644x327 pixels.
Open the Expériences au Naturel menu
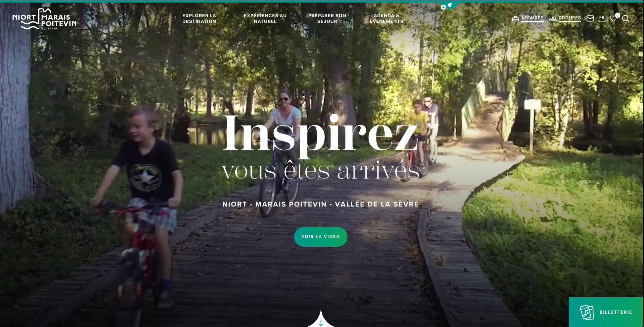coord(265,19)
